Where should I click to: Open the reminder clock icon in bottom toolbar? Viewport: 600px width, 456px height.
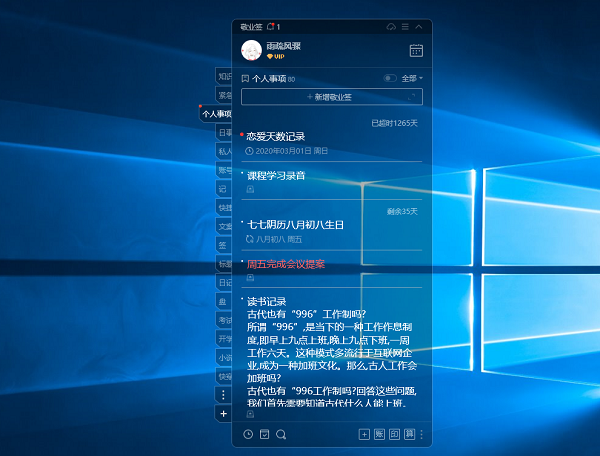[248, 434]
